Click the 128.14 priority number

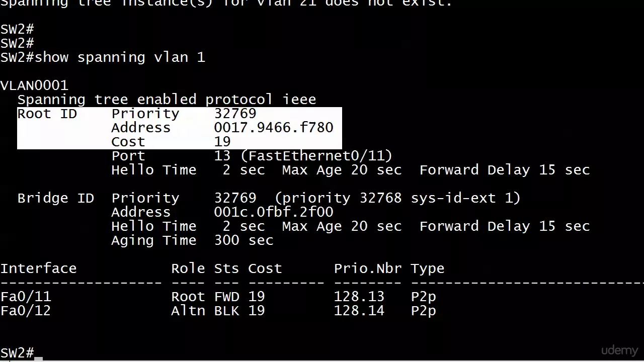[359, 311]
